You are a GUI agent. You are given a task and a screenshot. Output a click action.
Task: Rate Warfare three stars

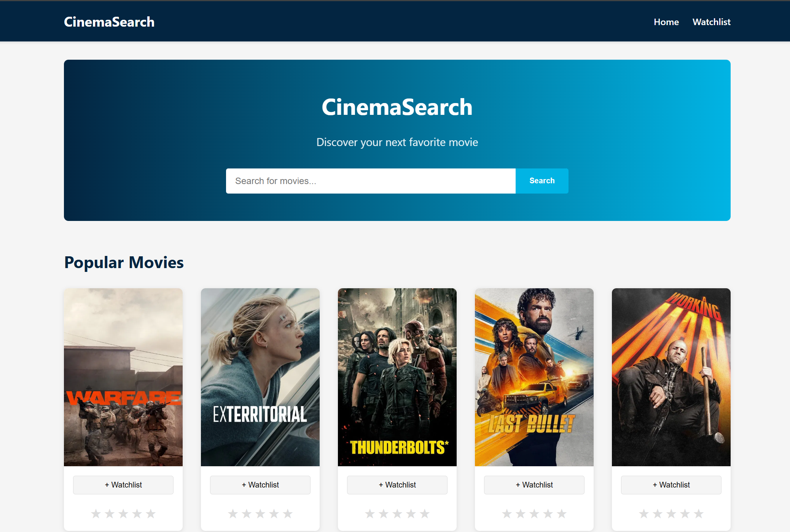pos(123,514)
